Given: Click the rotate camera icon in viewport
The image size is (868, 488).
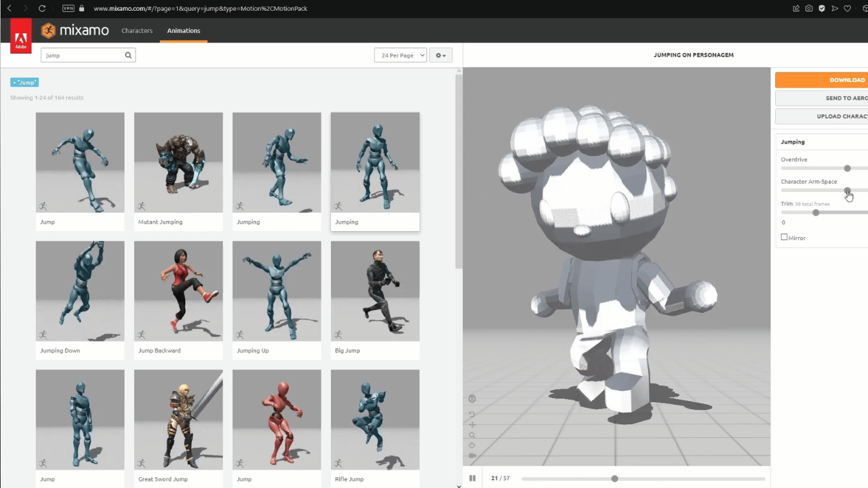Looking at the screenshot, I should pos(472,414).
